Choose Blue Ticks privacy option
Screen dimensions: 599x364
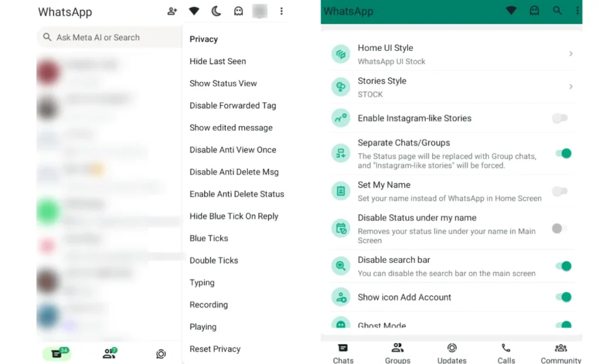click(209, 238)
